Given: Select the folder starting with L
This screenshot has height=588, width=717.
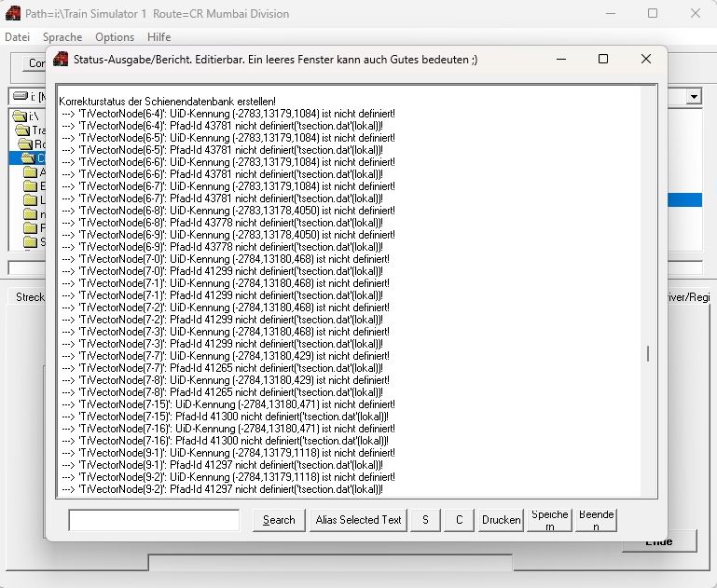Looking at the screenshot, I should 31,200.
